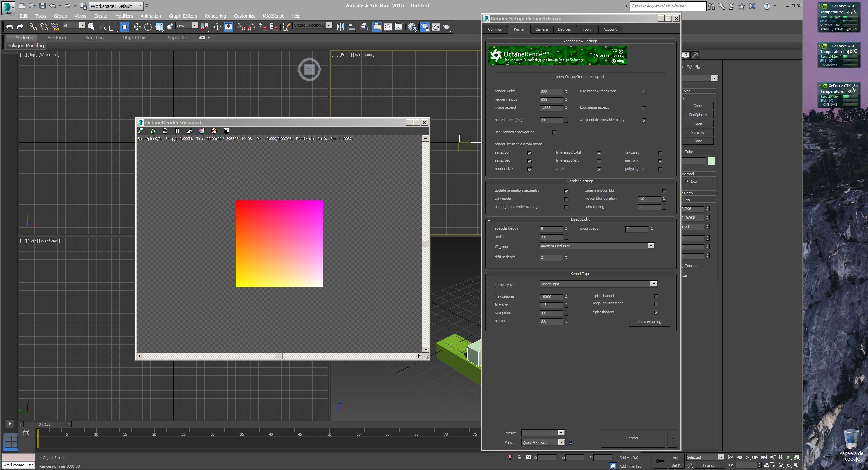Enable use window resolution checkbox
This screenshot has height=470, width=868.
point(644,92)
